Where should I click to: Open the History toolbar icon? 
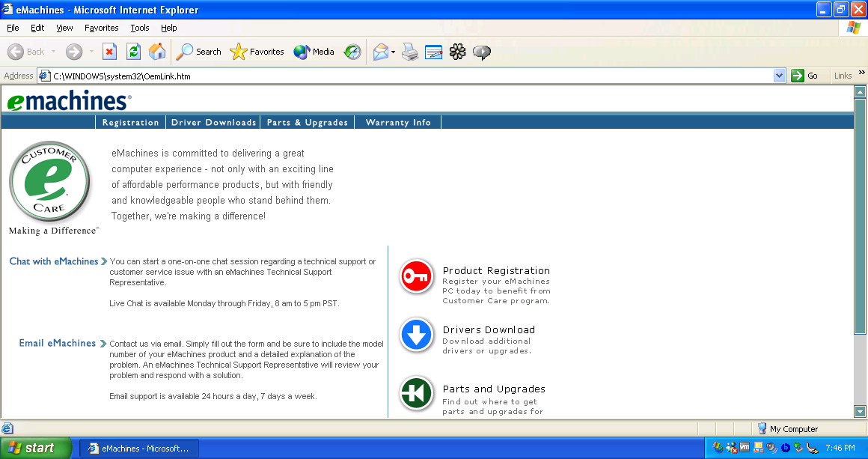click(x=352, y=52)
